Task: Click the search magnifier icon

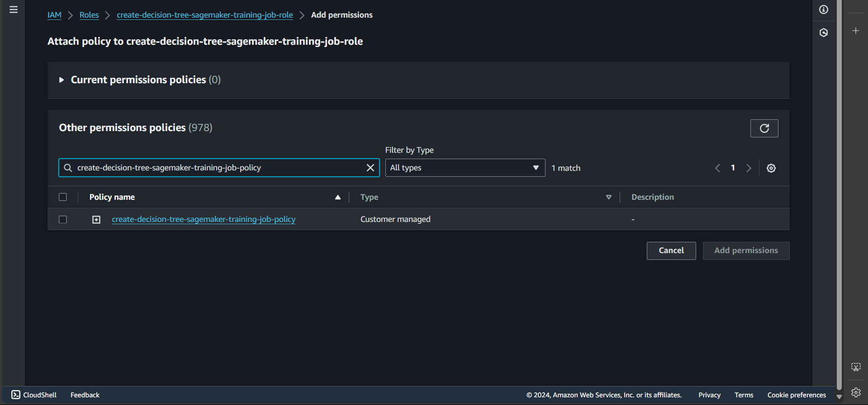Action: (x=68, y=168)
